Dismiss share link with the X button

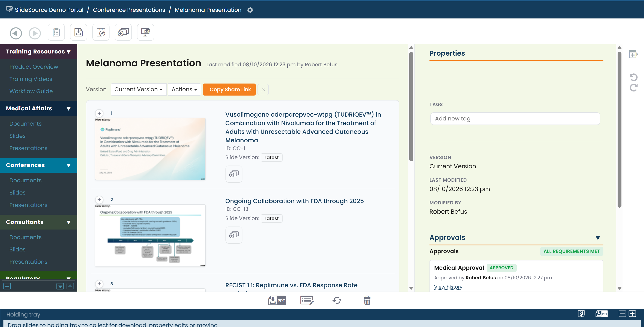[x=263, y=90]
